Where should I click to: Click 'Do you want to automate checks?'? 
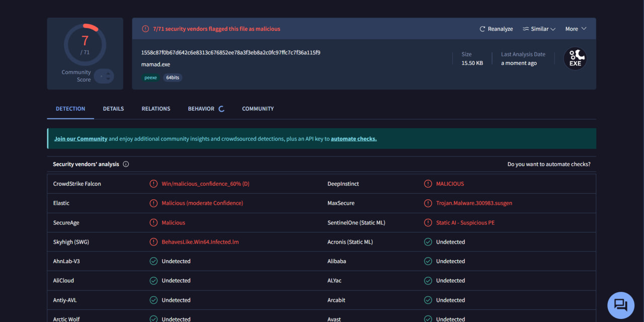[549, 164]
